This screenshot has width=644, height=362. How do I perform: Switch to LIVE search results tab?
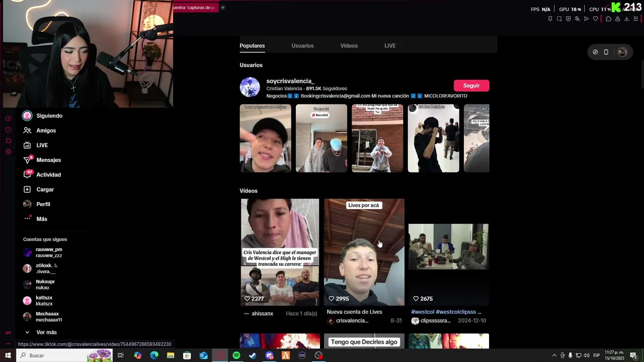pos(390,46)
